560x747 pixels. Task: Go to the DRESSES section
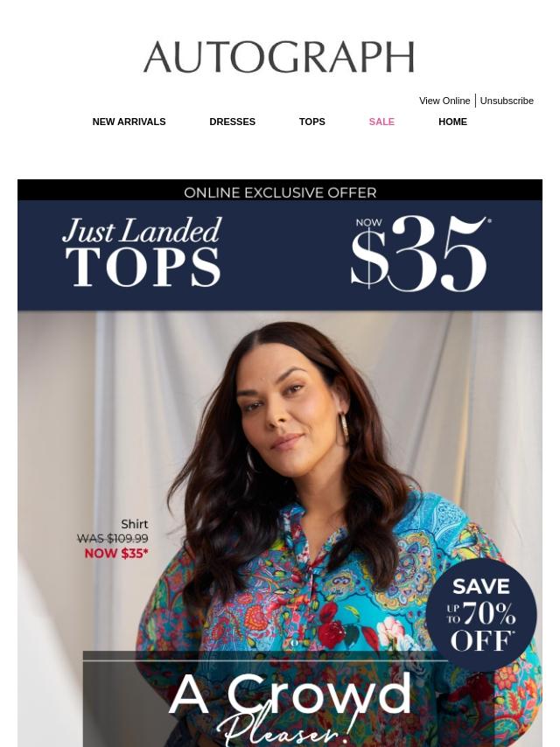(x=232, y=122)
